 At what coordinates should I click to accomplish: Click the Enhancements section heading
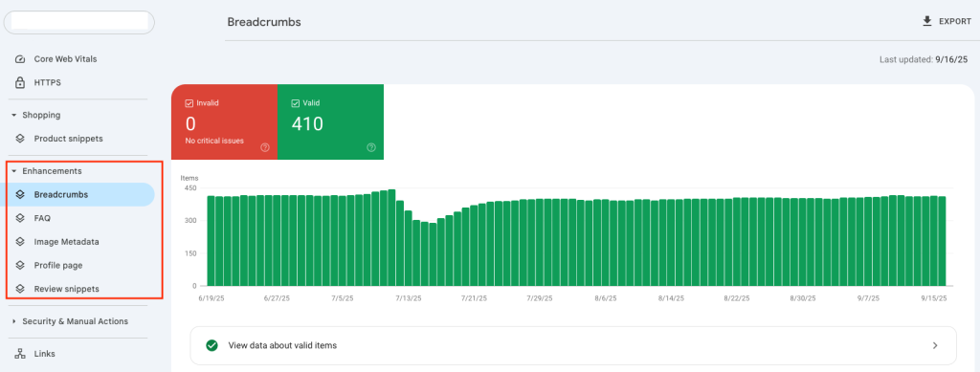[x=52, y=171]
